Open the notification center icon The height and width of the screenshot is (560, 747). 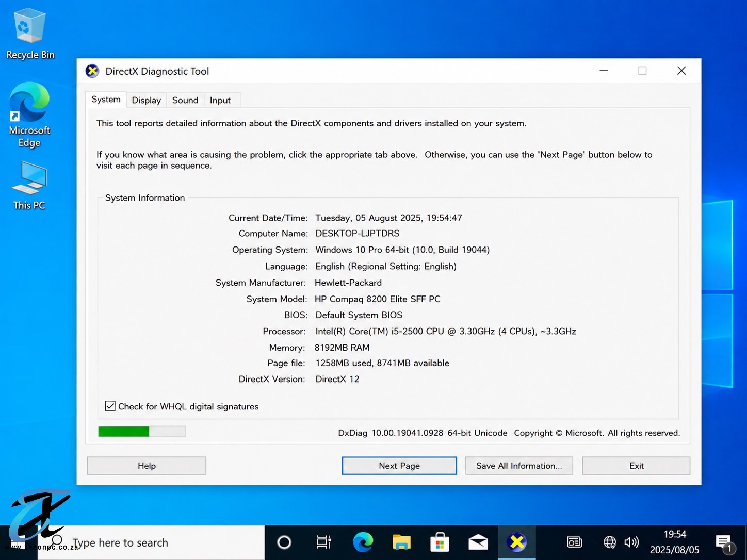[x=724, y=543]
